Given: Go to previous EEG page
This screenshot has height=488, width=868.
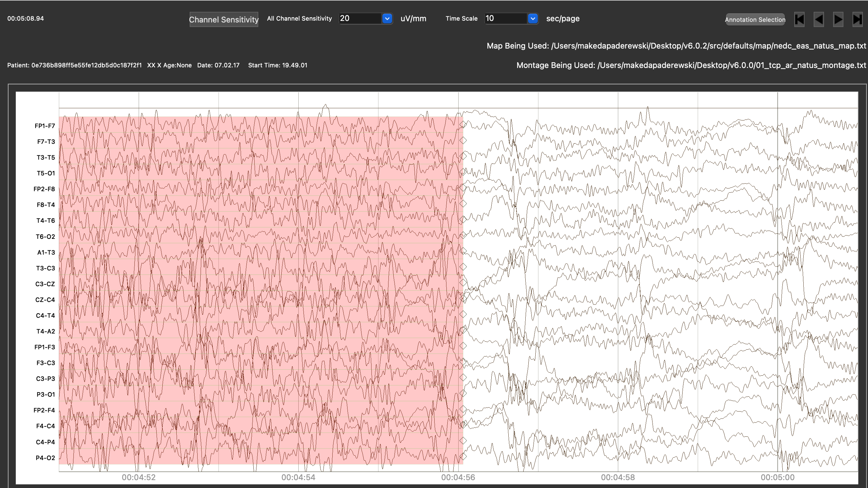Looking at the screenshot, I should click(819, 19).
